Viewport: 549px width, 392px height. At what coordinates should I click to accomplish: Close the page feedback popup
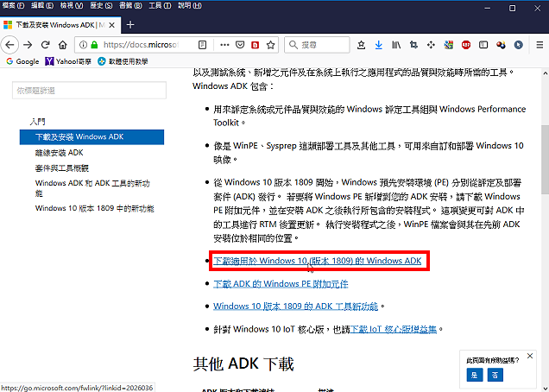530,356
